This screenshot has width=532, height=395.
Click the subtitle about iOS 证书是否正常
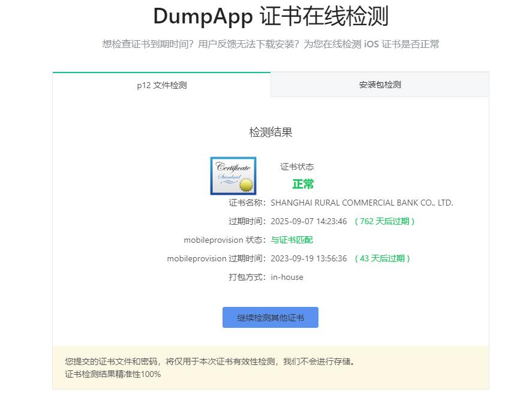click(x=270, y=44)
